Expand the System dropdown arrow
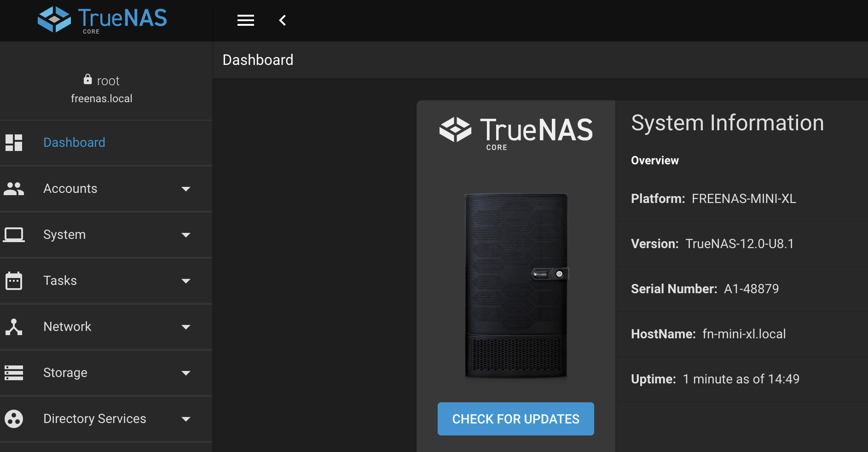Image resolution: width=868 pixels, height=452 pixels. coord(186,235)
